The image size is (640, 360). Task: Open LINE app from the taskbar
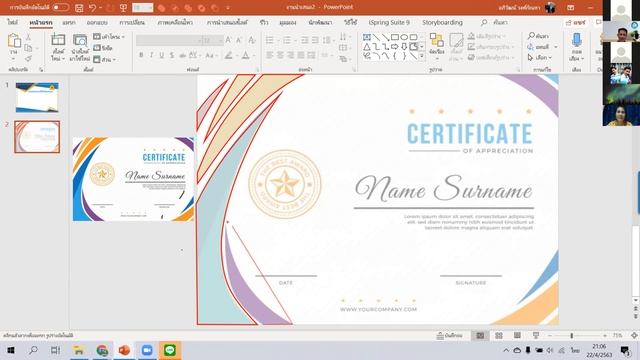170,350
